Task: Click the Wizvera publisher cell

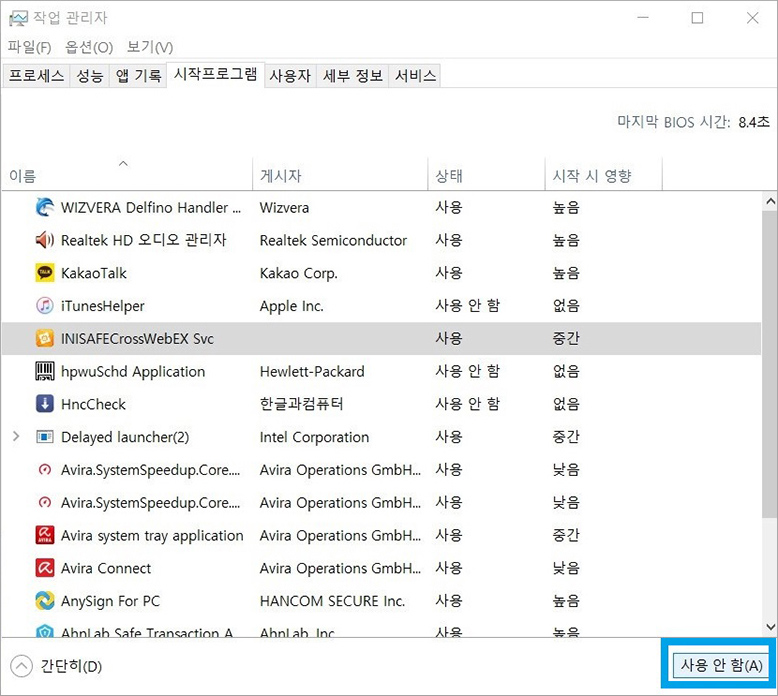Action: coord(284,207)
